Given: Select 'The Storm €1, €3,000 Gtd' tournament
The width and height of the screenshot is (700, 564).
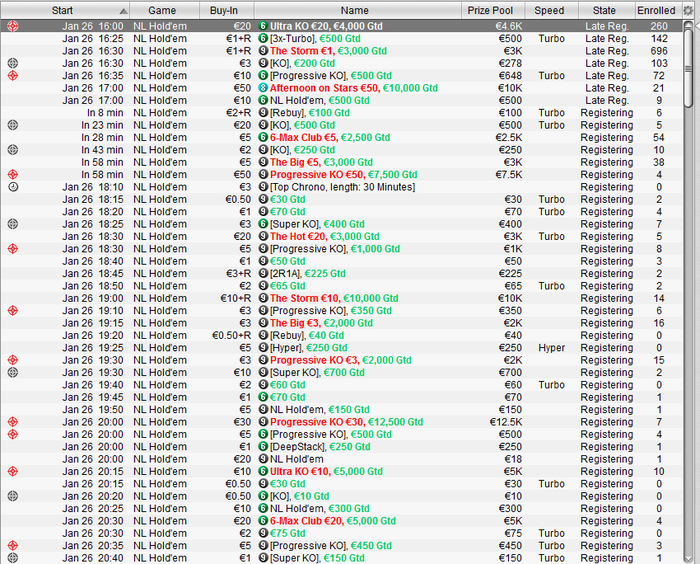Looking at the screenshot, I should pos(328,51).
